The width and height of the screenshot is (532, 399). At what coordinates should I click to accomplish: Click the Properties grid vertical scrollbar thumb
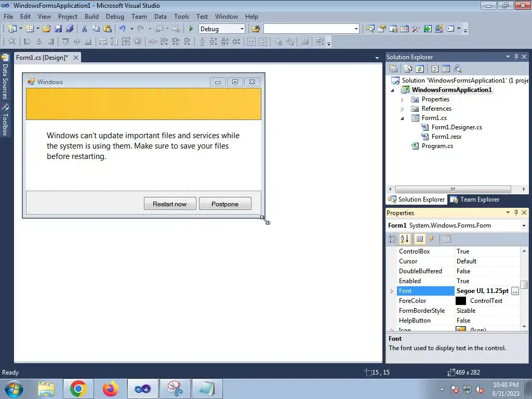point(524,284)
